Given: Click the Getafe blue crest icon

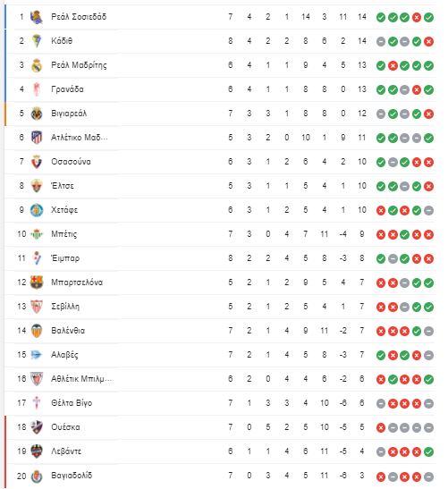Looking at the screenshot, I should tap(37, 210).
